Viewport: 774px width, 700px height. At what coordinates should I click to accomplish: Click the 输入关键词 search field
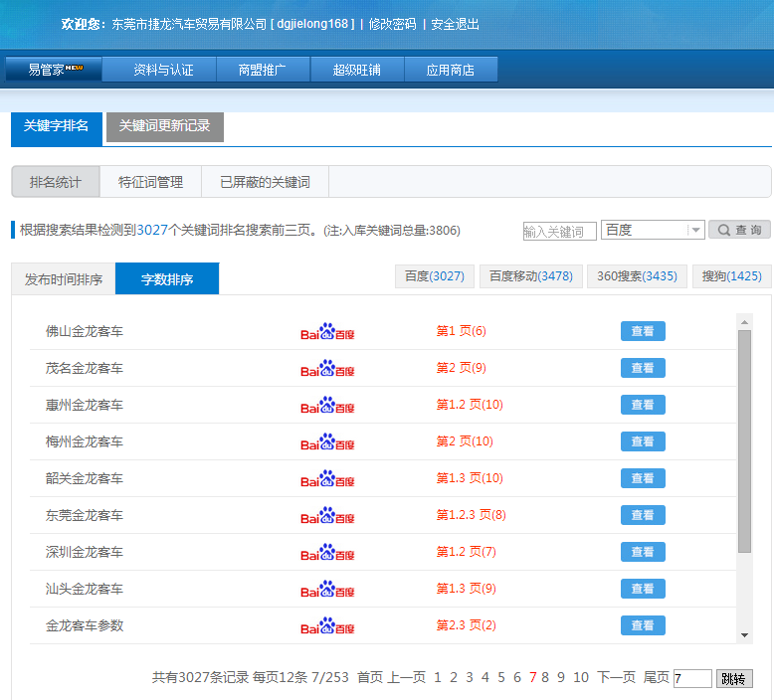point(559,232)
